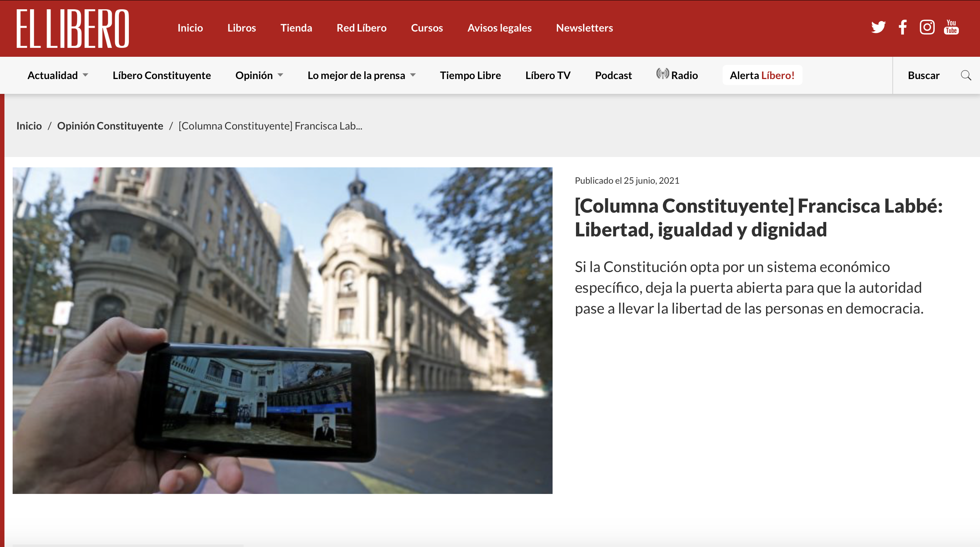Screen dimensions: 980x547
Task: Click Inicio in the breadcrumb
Action: [29, 126]
